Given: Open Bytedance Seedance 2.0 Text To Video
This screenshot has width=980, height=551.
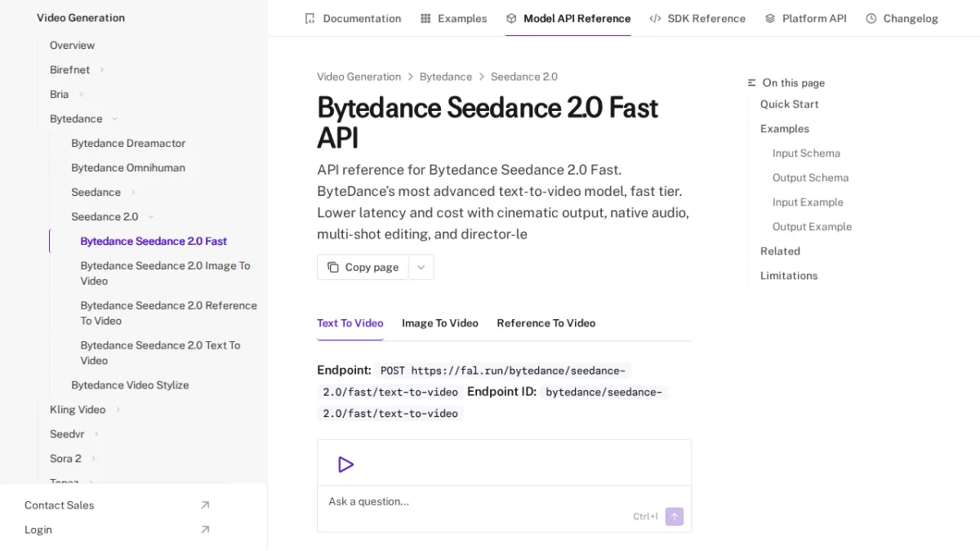Looking at the screenshot, I should [x=160, y=353].
